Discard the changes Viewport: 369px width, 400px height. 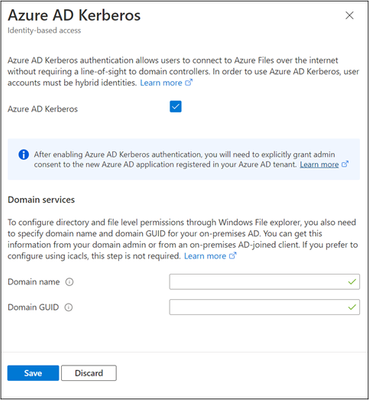click(x=89, y=373)
